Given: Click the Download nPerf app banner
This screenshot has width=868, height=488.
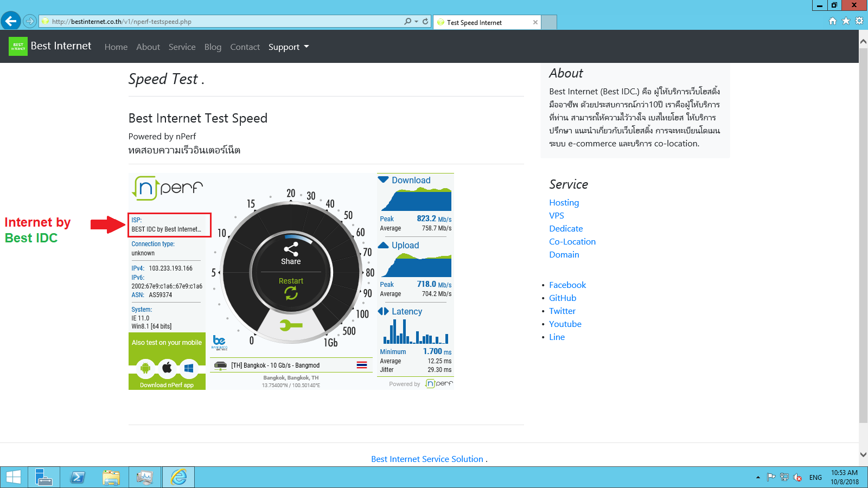Looking at the screenshot, I should click(167, 385).
